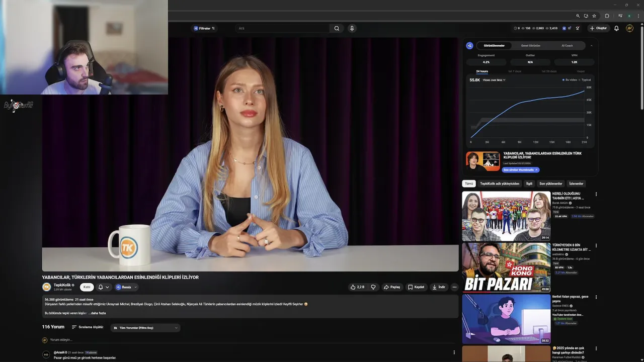
Task: Bookmark this page with the star icon
Action: (594, 16)
